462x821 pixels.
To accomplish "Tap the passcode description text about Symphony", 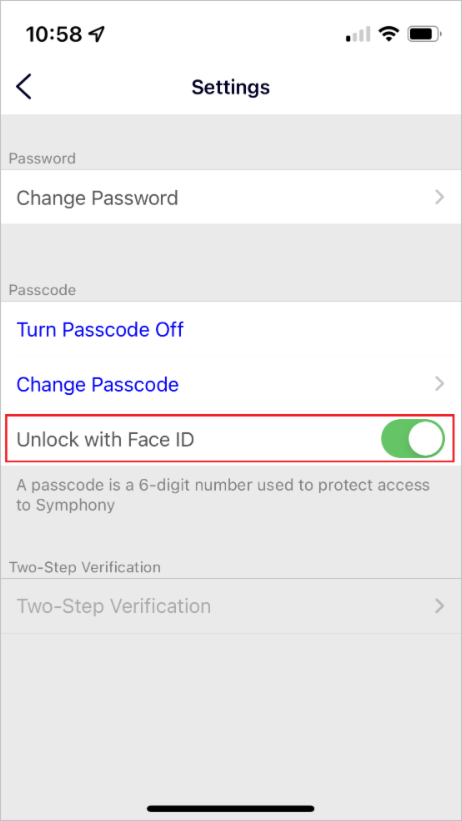I will point(223,495).
